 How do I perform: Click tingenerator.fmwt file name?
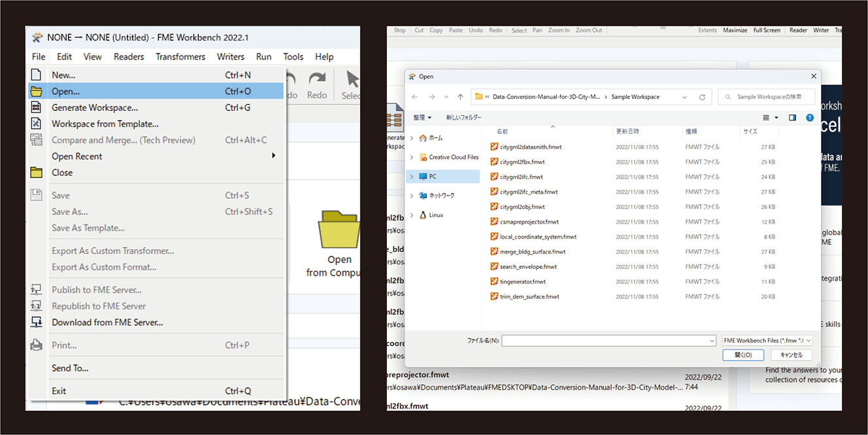[523, 282]
